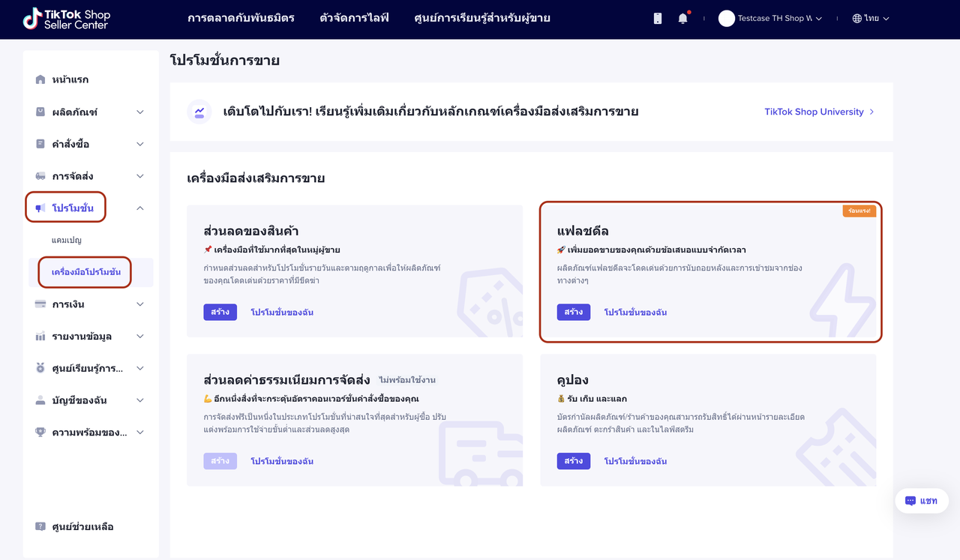Viewport: 960px width, 560px height.
Task: Collapse the โปรโมชั่น sidebar section
Action: pyautogui.click(x=139, y=208)
